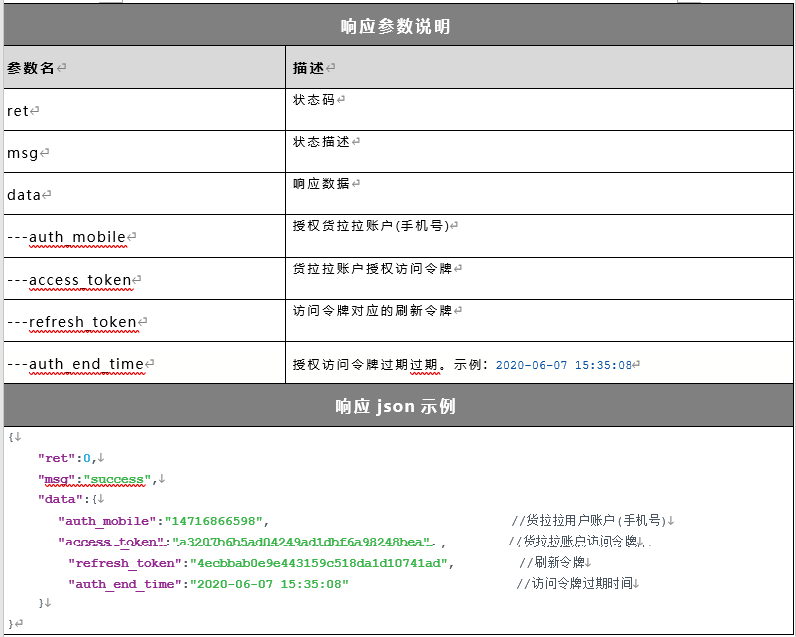Click the "refresh_token" key in JSON

point(125,563)
